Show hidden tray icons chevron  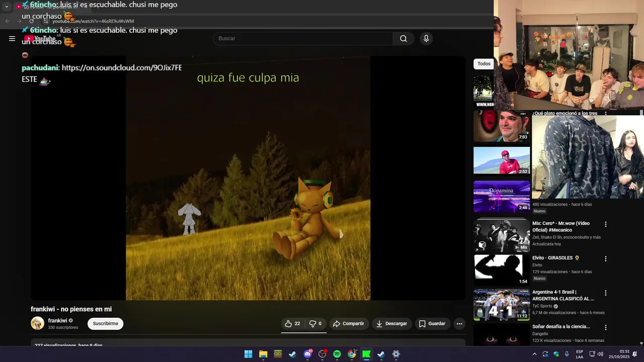pos(534,354)
